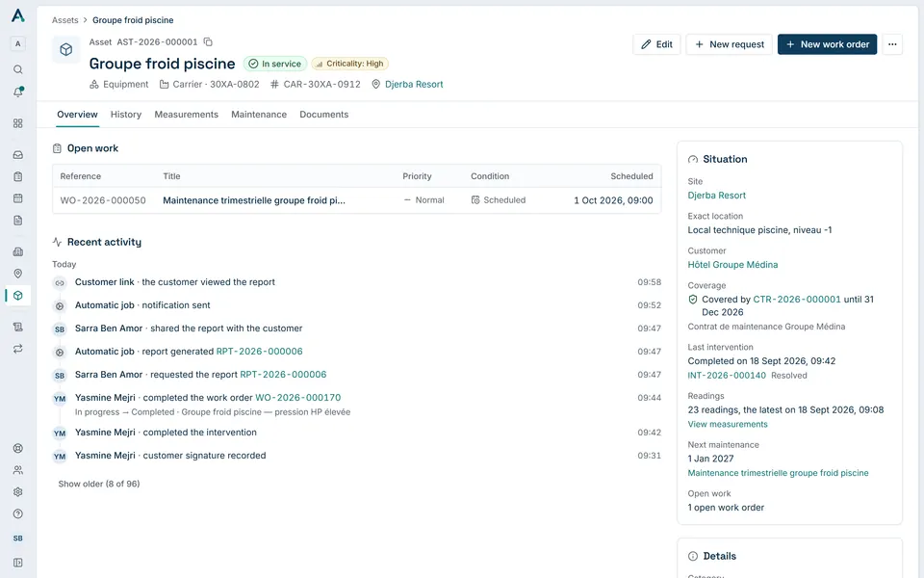924x578 pixels.
Task: Click Customer link activity entry
Action: pyautogui.click(x=356, y=282)
